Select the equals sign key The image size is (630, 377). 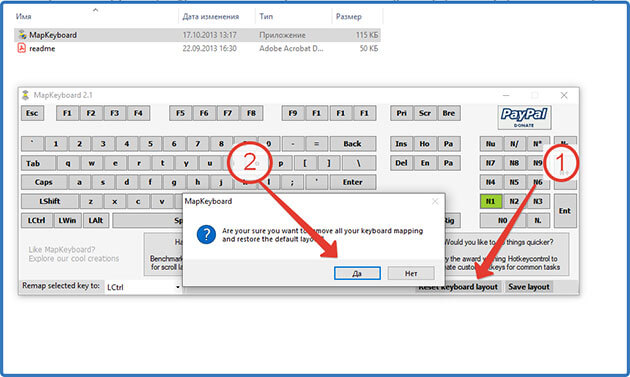(x=317, y=144)
